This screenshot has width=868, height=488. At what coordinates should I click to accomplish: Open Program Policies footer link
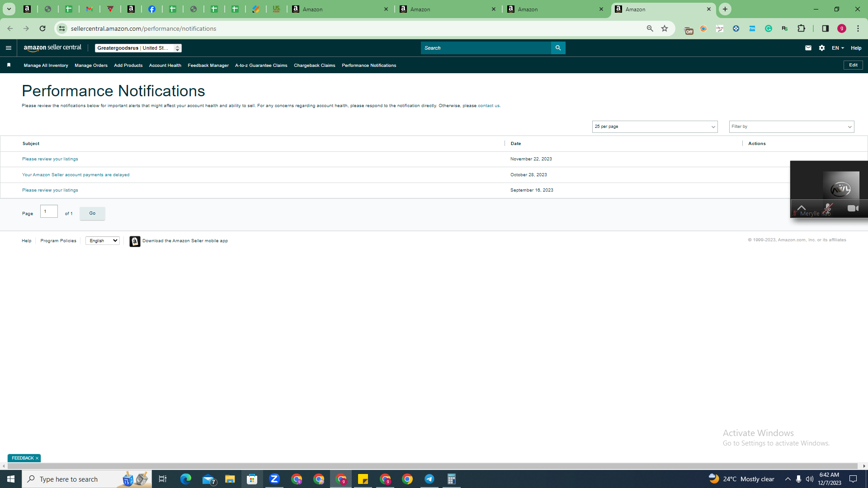click(58, 241)
